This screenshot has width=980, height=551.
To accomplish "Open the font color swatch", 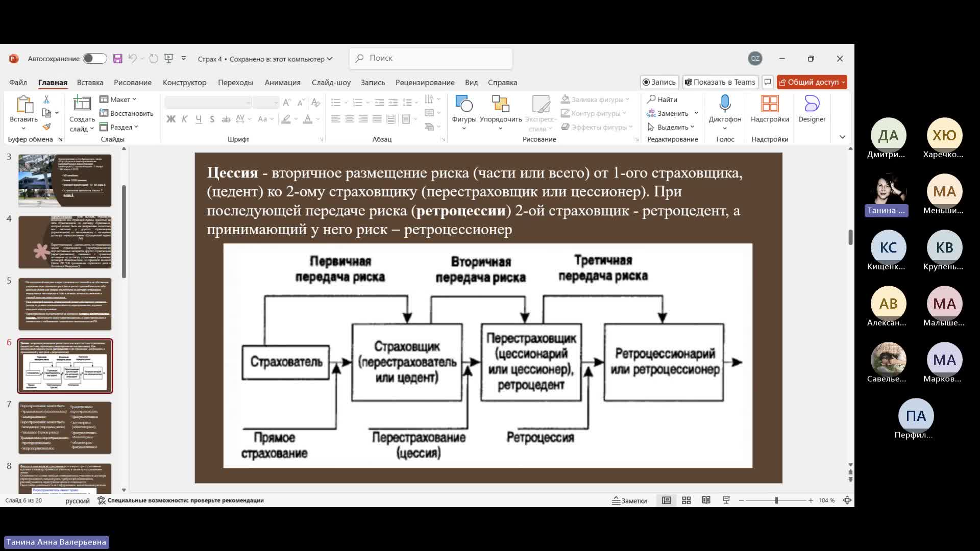I will (x=308, y=119).
